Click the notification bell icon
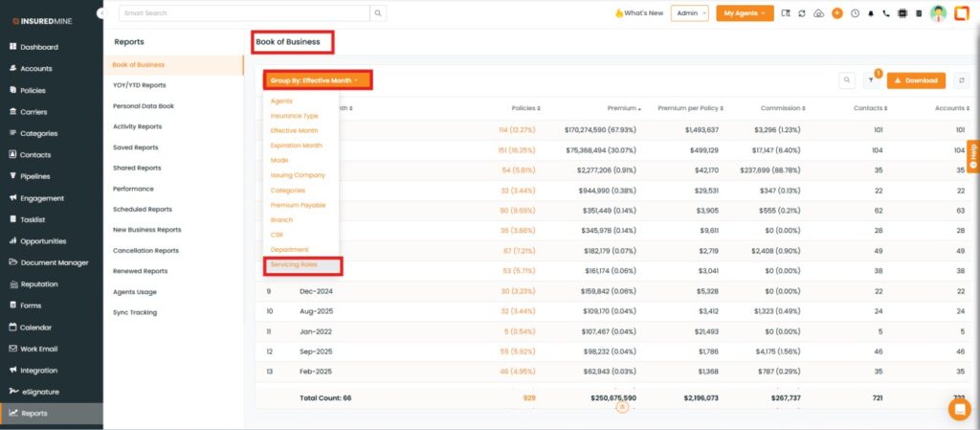 870,13
